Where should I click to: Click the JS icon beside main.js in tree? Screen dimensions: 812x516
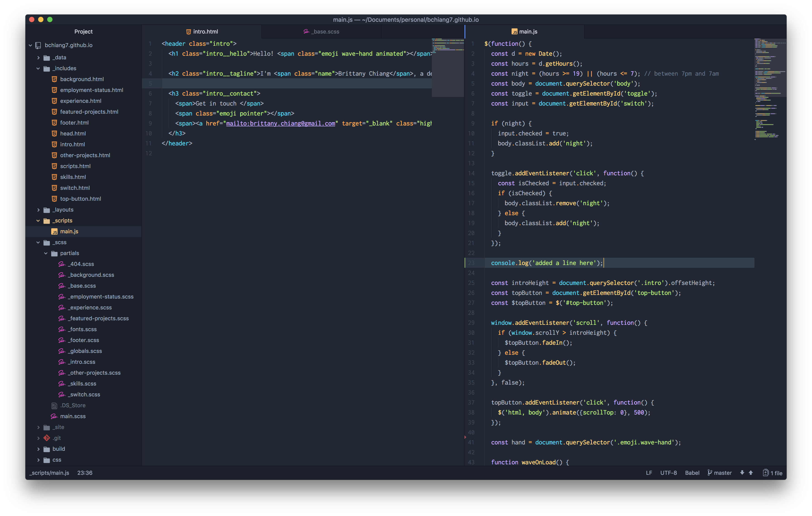pos(54,231)
